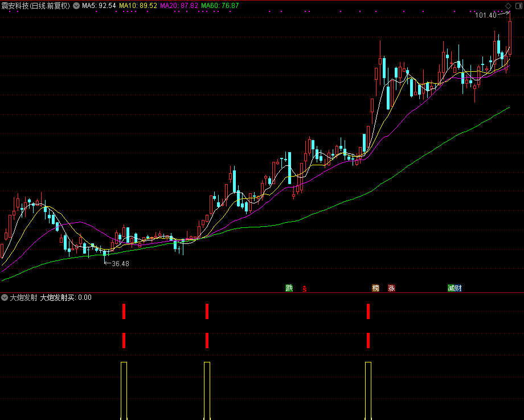Image resolution: width=524 pixels, height=420 pixels.
Task: Open the dark red 涨 marker badge
Action: (391, 288)
